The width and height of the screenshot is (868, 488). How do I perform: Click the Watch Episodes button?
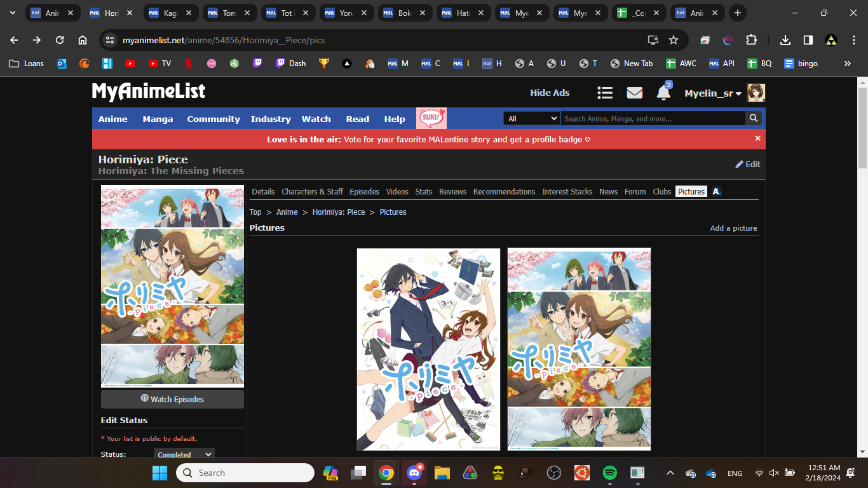(x=172, y=399)
